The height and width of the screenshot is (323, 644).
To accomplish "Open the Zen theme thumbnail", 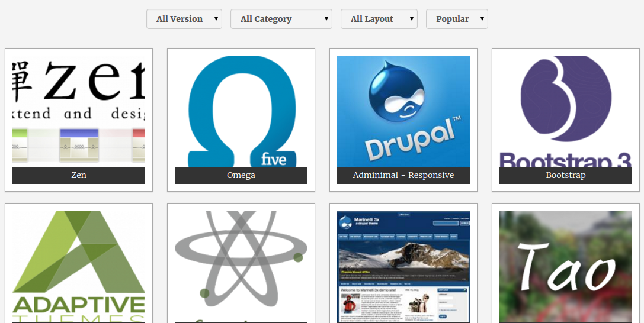I will pyautogui.click(x=79, y=111).
